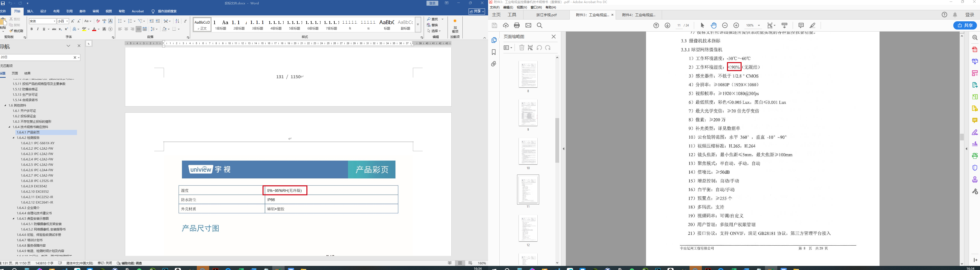Click the add comment note icon
The image size is (980, 270).
pyautogui.click(x=801, y=25)
